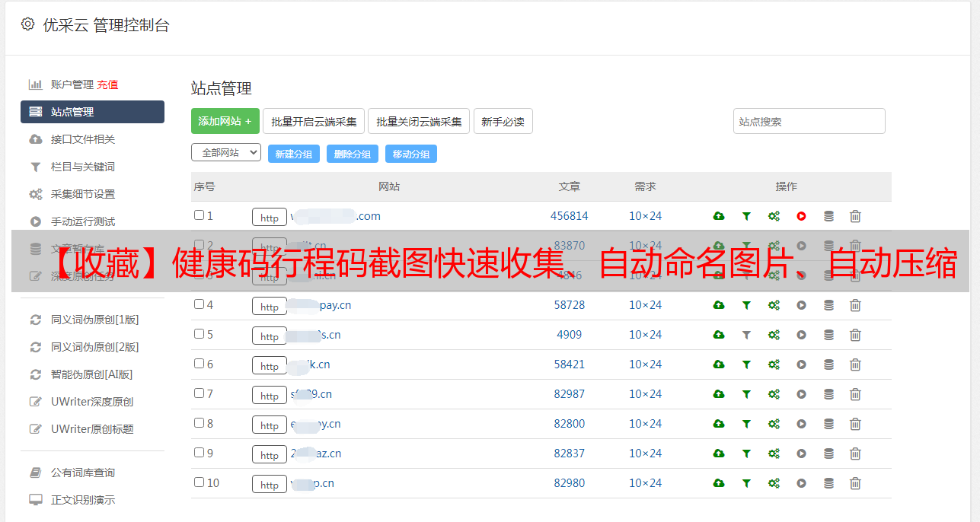The image size is (980, 522).
Task: Click the 10×24 demand link in row 10
Action: click(646, 483)
